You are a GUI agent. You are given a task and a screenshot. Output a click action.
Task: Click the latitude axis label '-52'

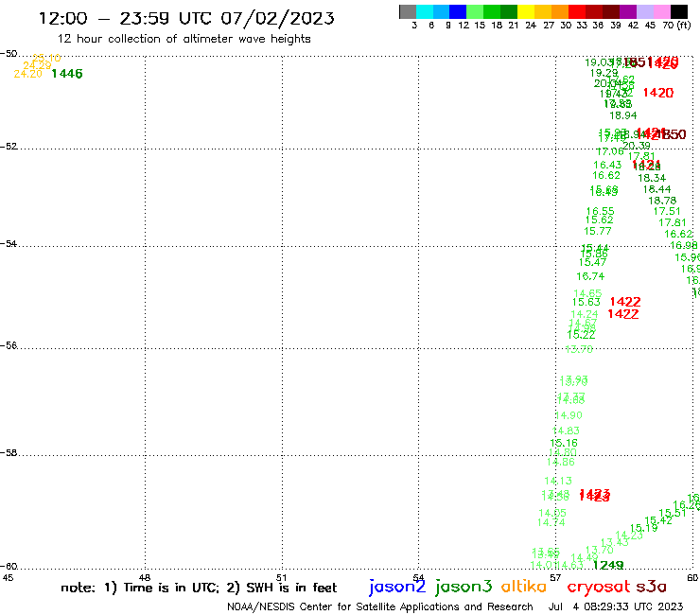[9, 147]
